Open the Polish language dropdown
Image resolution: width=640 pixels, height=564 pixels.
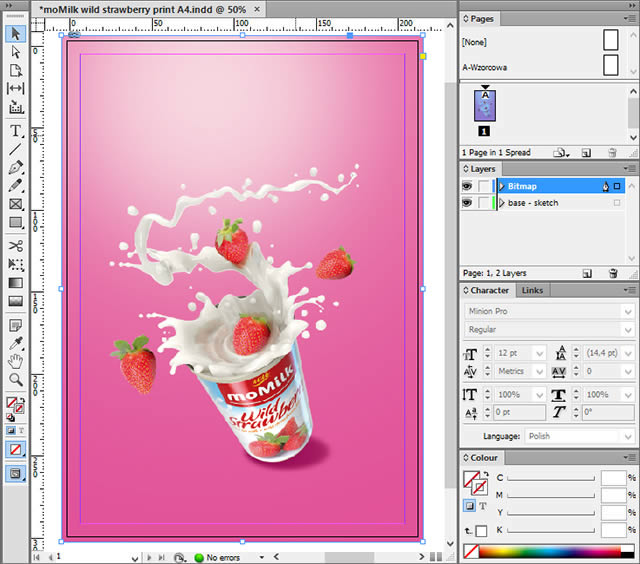628,436
